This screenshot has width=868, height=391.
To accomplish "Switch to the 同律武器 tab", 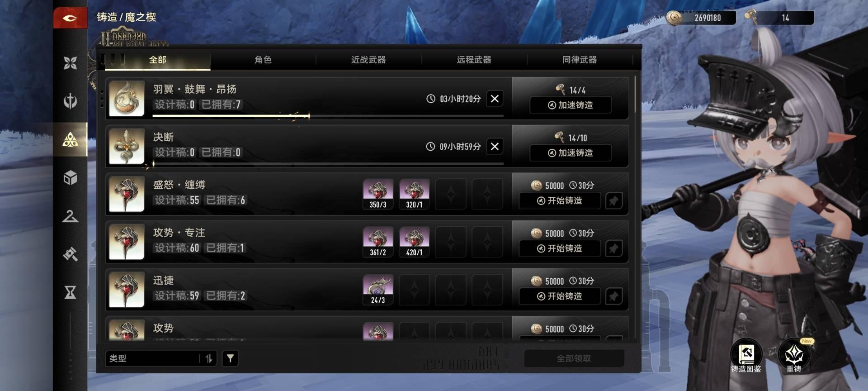I will point(580,60).
